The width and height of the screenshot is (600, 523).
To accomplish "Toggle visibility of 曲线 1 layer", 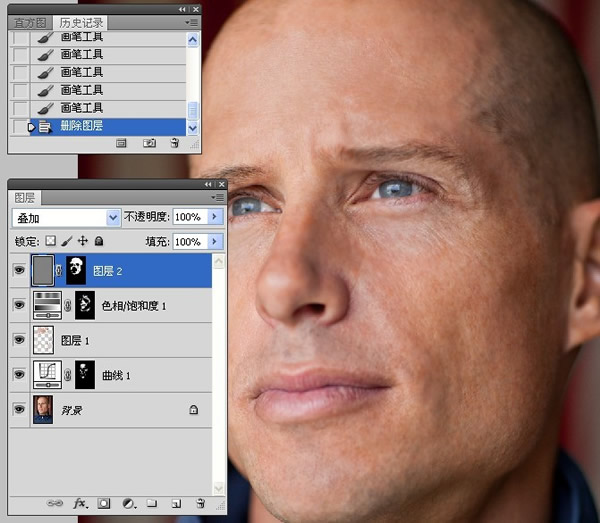I will pyautogui.click(x=19, y=374).
